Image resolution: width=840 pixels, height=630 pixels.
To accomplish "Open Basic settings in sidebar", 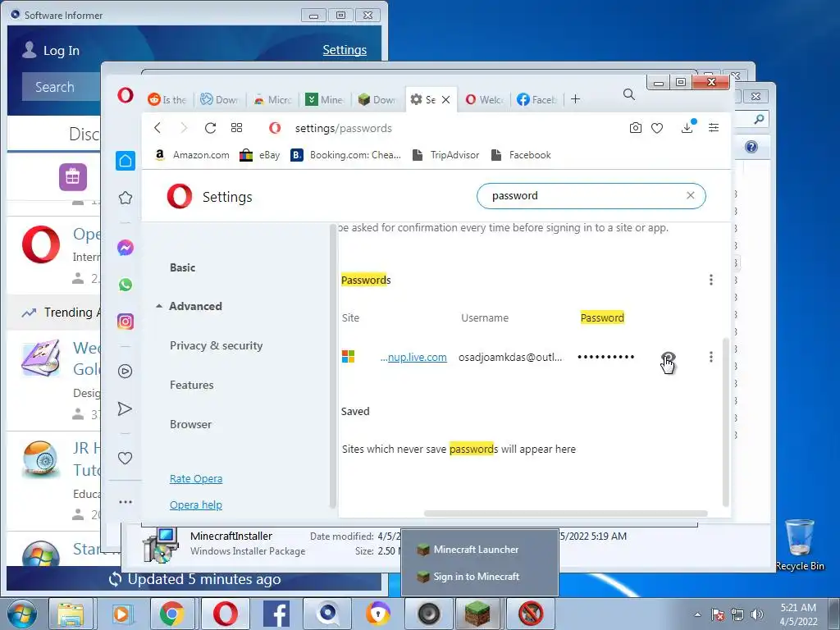I will coord(183,267).
